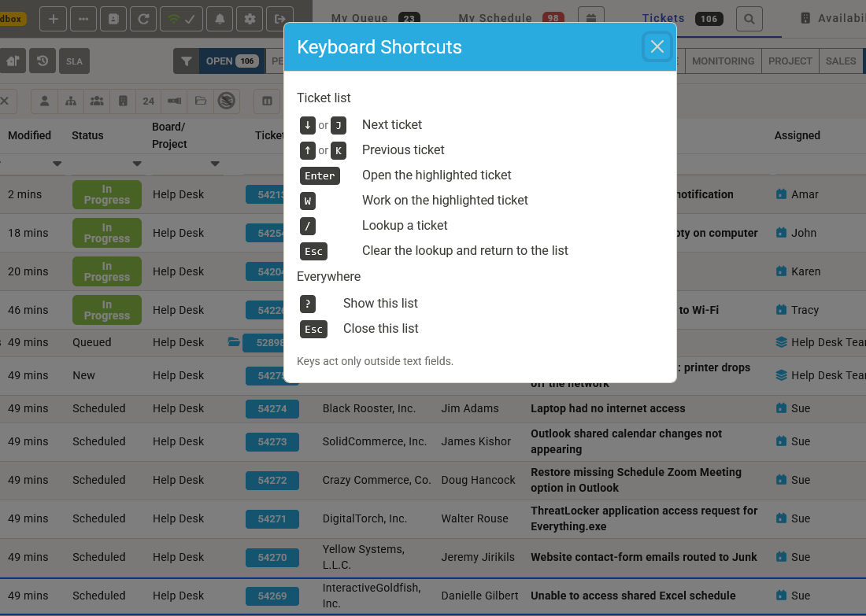Screen dimensions: 866x616
Task: Open the My Queue tab
Action: tap(376, 18)
